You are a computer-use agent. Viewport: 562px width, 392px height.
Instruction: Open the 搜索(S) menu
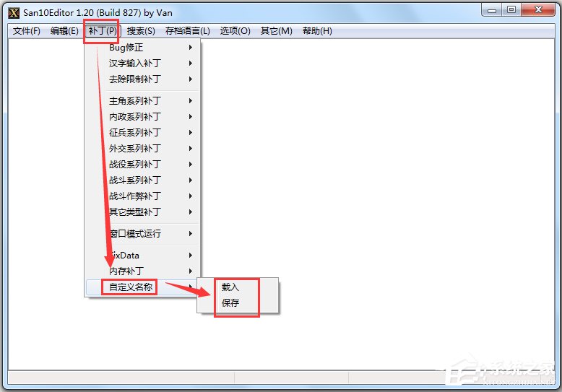pos(141,31)
